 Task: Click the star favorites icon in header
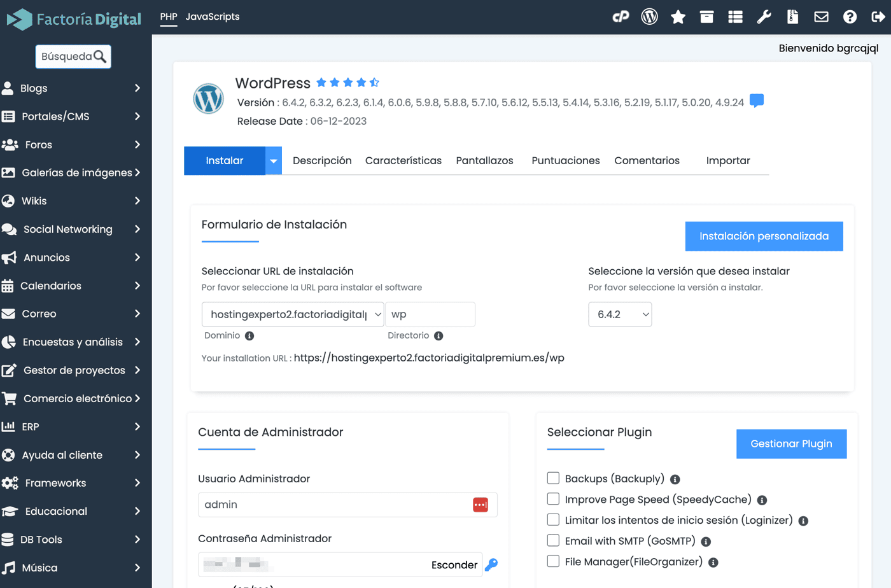(678, 17)
